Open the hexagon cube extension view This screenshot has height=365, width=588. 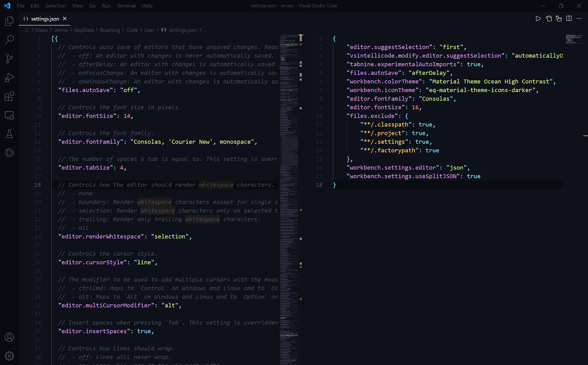(9, 153)
